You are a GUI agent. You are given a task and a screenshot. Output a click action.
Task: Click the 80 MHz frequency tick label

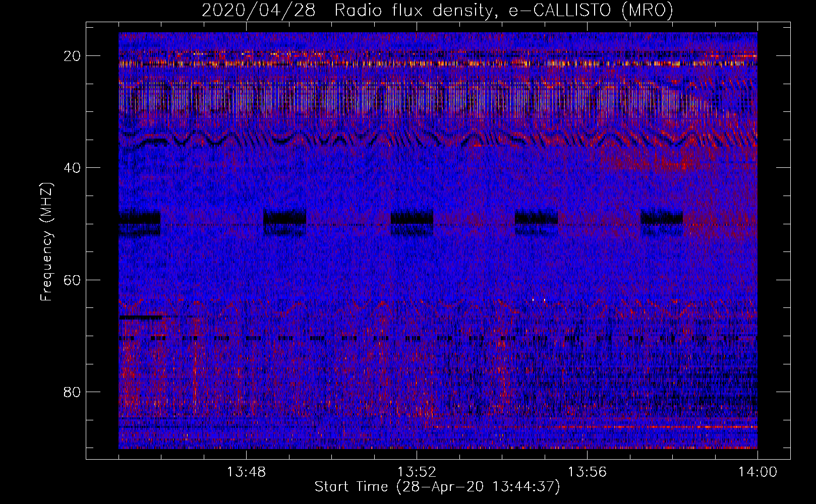click(73, 392)
